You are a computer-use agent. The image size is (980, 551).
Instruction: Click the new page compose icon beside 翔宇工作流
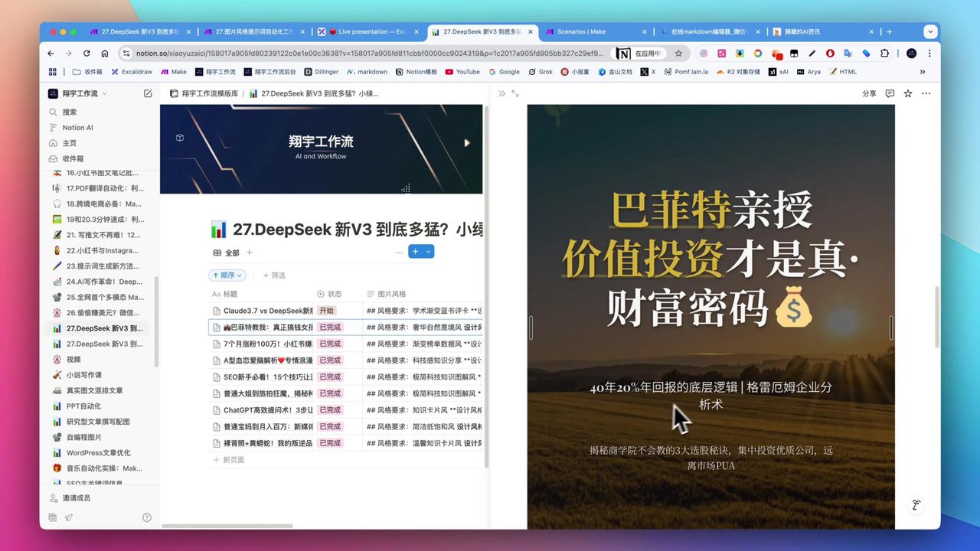pyautogui.click(x=147, y=93)
